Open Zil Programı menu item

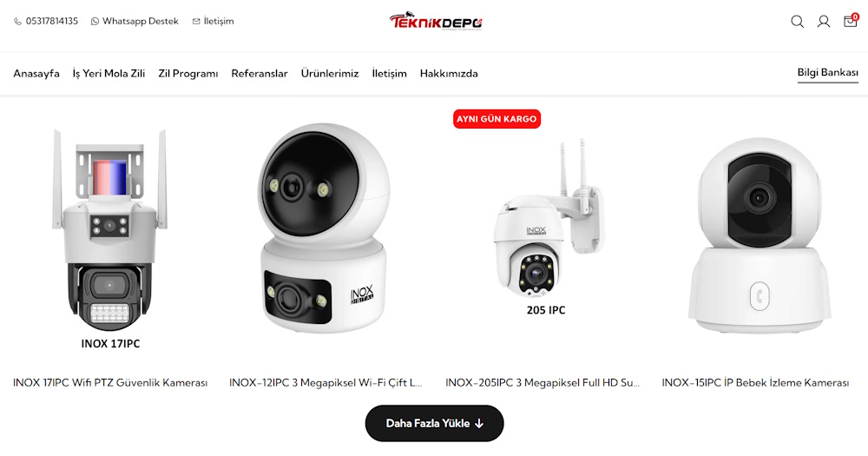pyautogui.click(x=188, y=74)
